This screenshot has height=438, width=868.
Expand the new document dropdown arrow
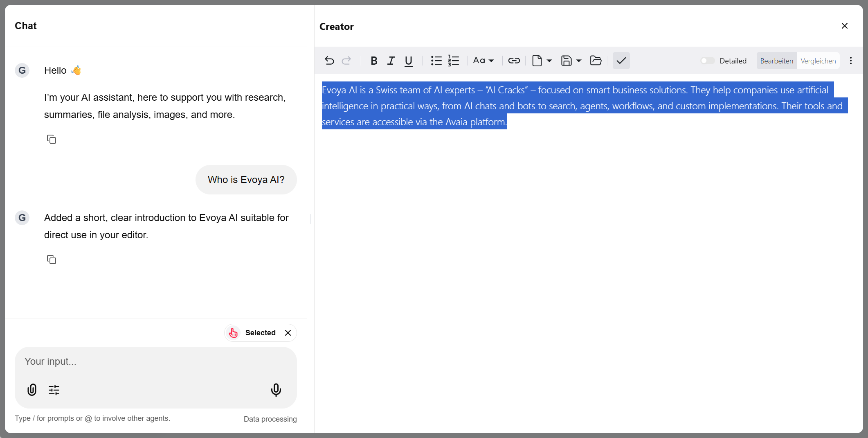click(x=549, y=61)
